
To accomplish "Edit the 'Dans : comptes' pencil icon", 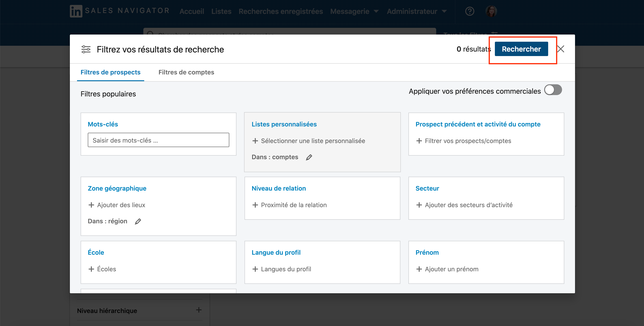I will 309,157.
